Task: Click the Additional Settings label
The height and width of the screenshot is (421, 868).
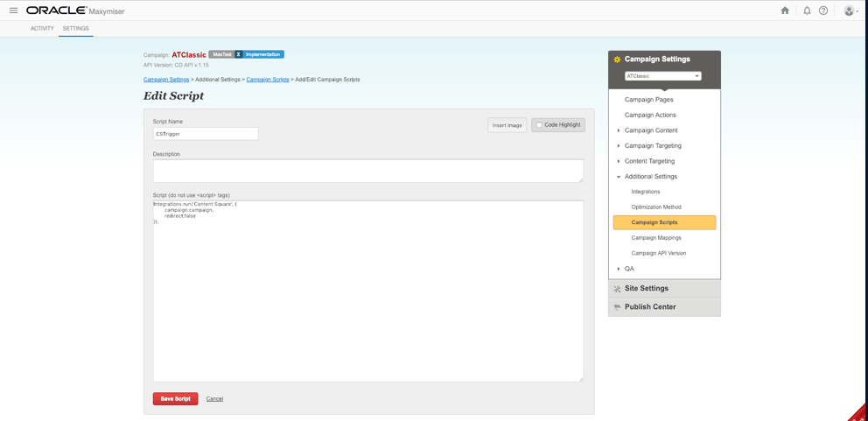Action: (651, 177)
